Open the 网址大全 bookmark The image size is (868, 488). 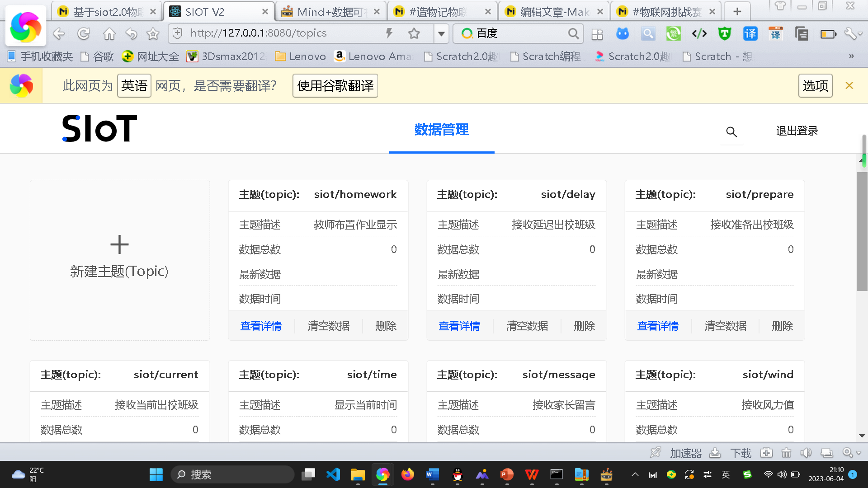tap(151, 56)
